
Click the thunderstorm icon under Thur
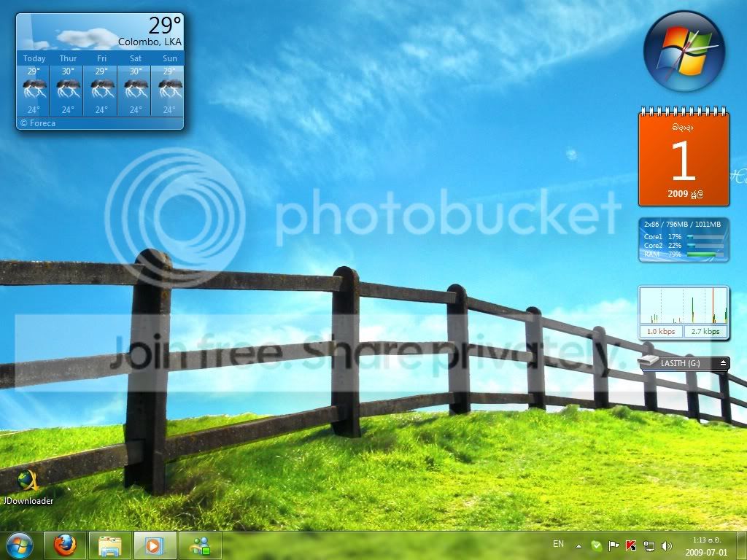pyautogui.click(x=68, y=89)
